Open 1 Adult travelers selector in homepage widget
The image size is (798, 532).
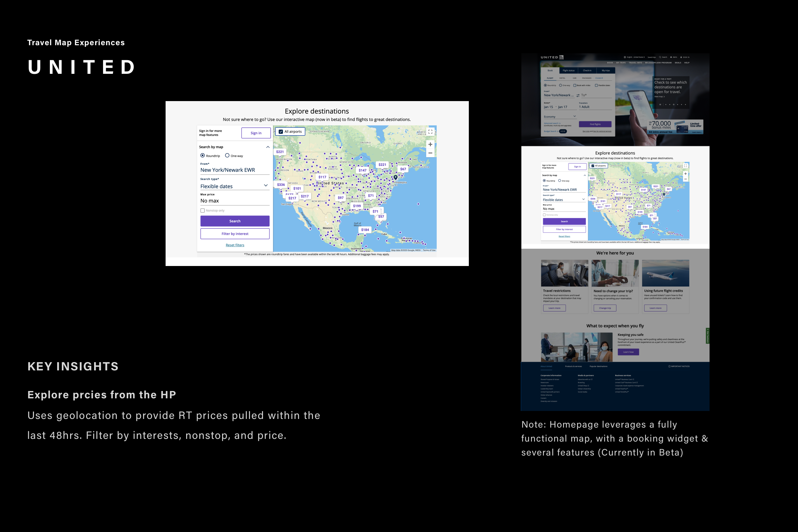[x=595, y=107]
